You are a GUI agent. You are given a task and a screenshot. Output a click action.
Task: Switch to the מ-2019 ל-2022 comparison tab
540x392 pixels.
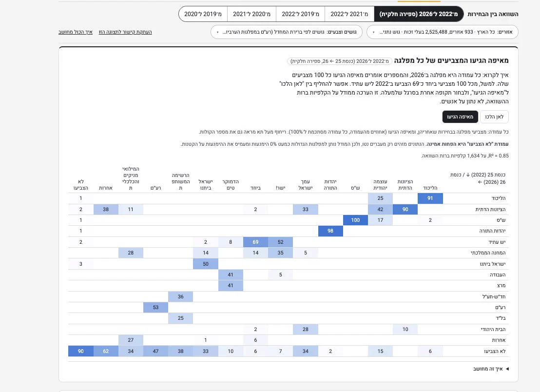pos(300,14)
